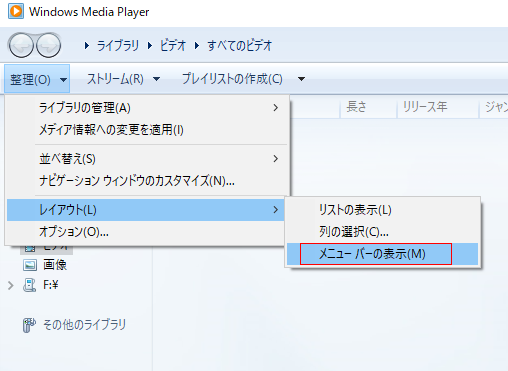Open ナビゲーション ウィンドウのカスタマイズ(N)...
The width and height of the screenshot is (508, 371).
tap(147, 181)
